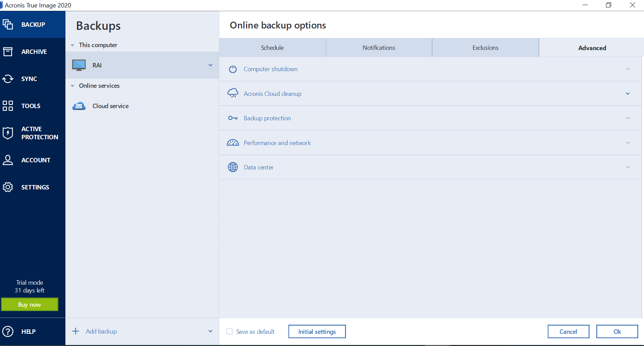Image resolution: width=644 pixels, height=346 pixels.
Task: Click the Cloud service envelope icon
Action: tap(79, 106)
